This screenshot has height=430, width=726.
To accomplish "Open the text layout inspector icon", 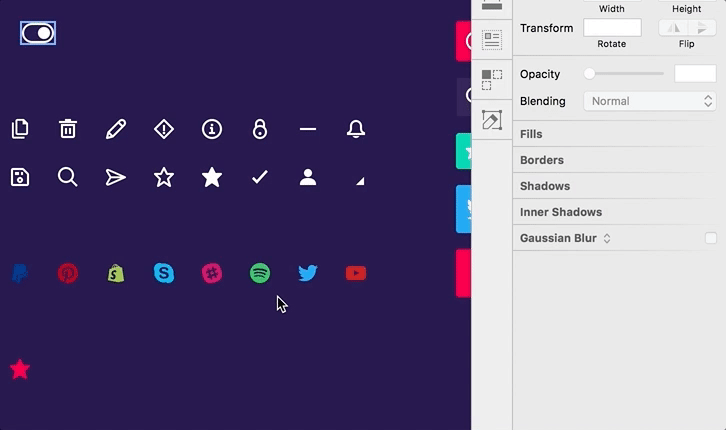I will pyautogui.click(x=492, y=40).
